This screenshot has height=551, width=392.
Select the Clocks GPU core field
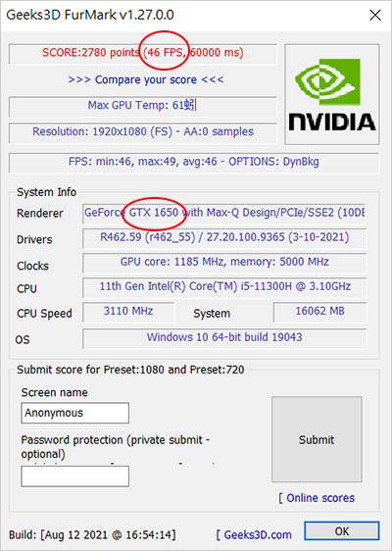(224, 263)
